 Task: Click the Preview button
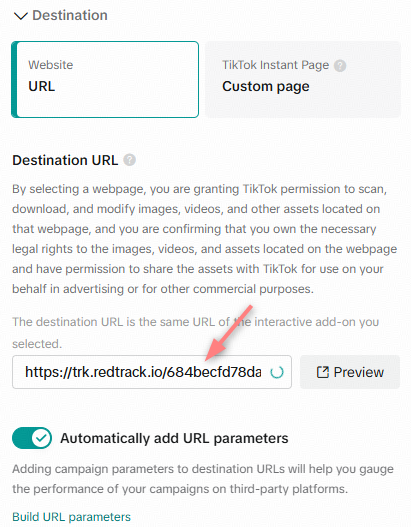tap(350, 372)
